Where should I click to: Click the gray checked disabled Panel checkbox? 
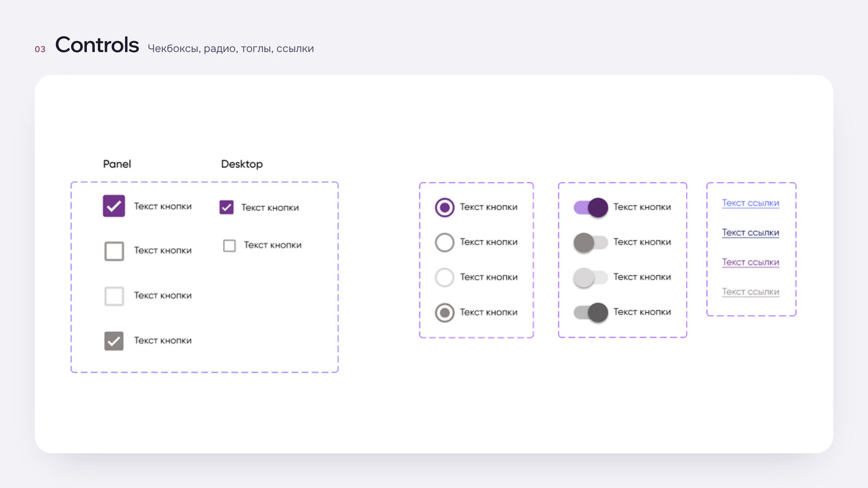[114, 341]
